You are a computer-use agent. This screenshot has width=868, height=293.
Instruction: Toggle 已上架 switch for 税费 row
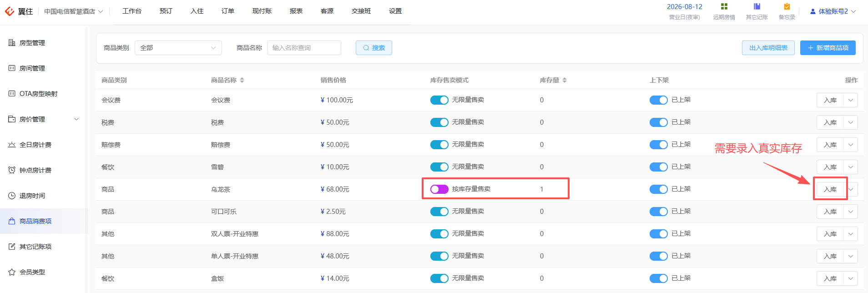click(x=659, y=122)
